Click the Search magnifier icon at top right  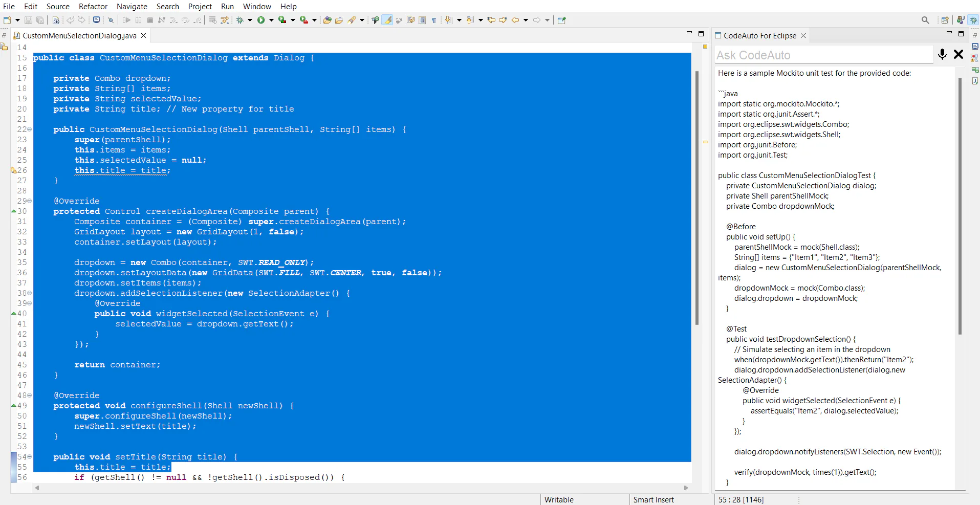pyautogui.click(x=925, y=20)
